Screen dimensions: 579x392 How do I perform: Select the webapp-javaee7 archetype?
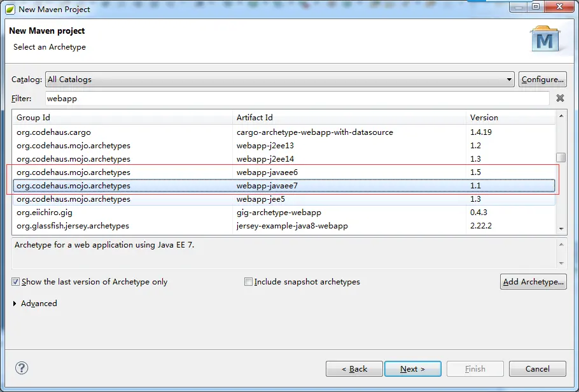[x=284, y=185]
